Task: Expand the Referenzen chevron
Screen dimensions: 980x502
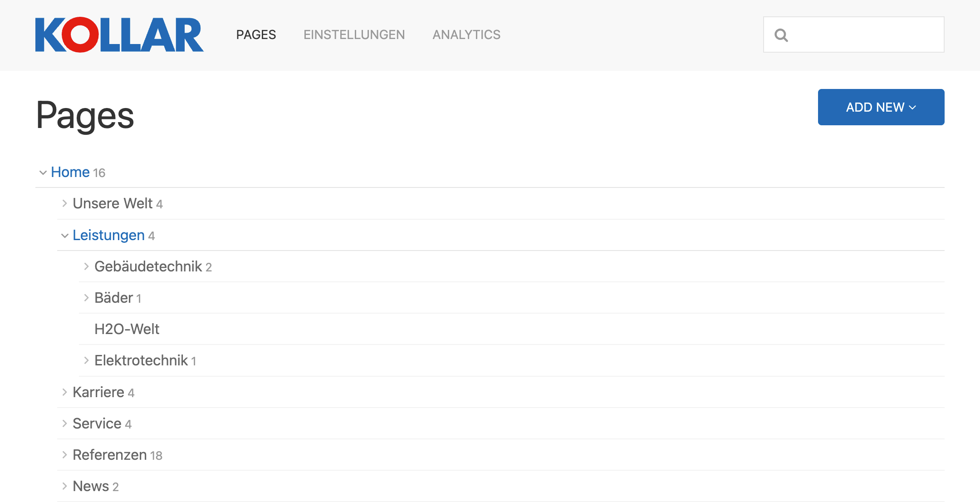Action: pos(64,455)
